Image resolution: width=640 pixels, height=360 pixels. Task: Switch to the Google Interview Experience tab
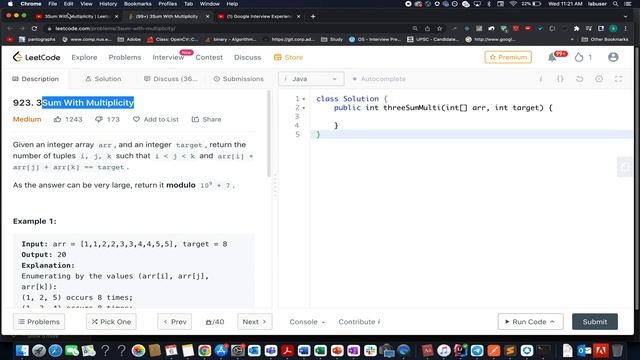click(x=258, y=16)
